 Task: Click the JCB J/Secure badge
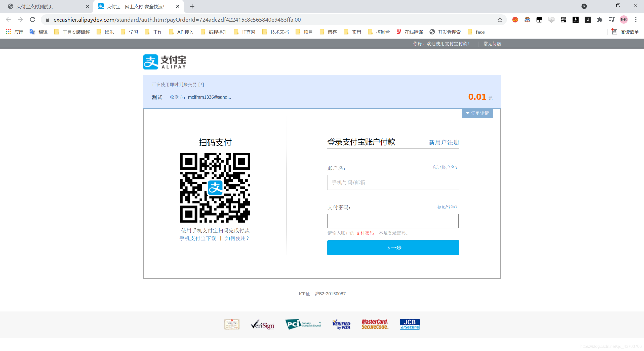point(410,324)
